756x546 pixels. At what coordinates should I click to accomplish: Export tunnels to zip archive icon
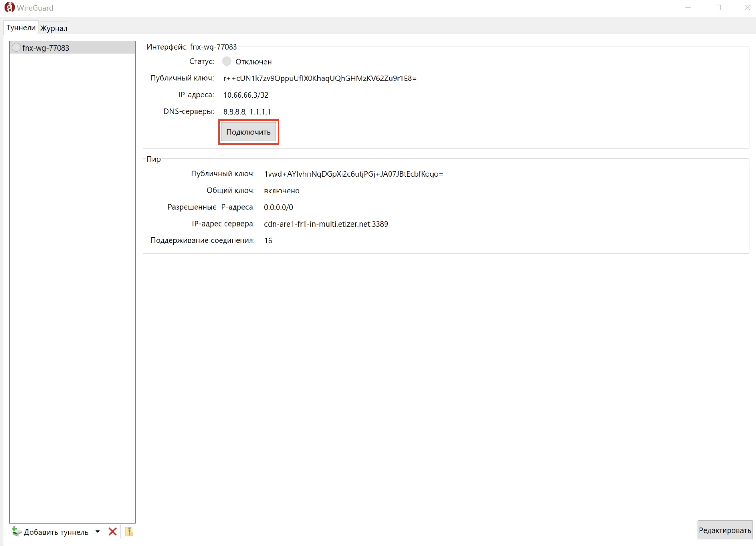[129, 531]
